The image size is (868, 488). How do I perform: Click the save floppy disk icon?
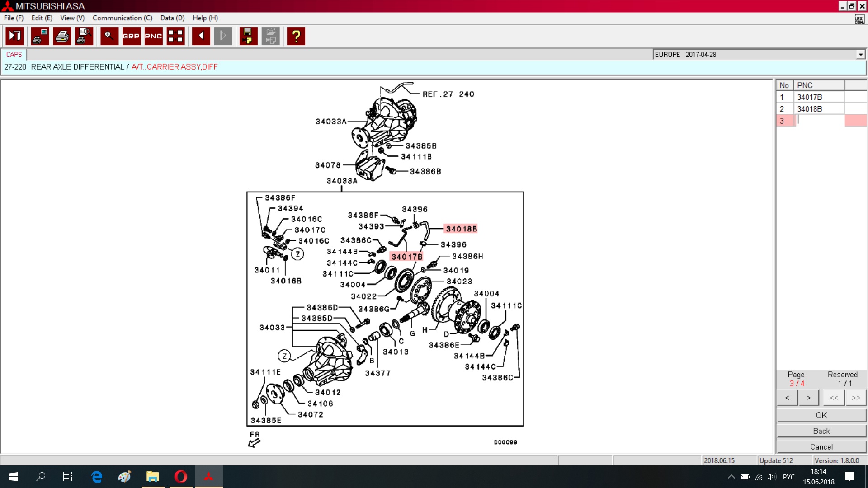click(x=248, y=36)
